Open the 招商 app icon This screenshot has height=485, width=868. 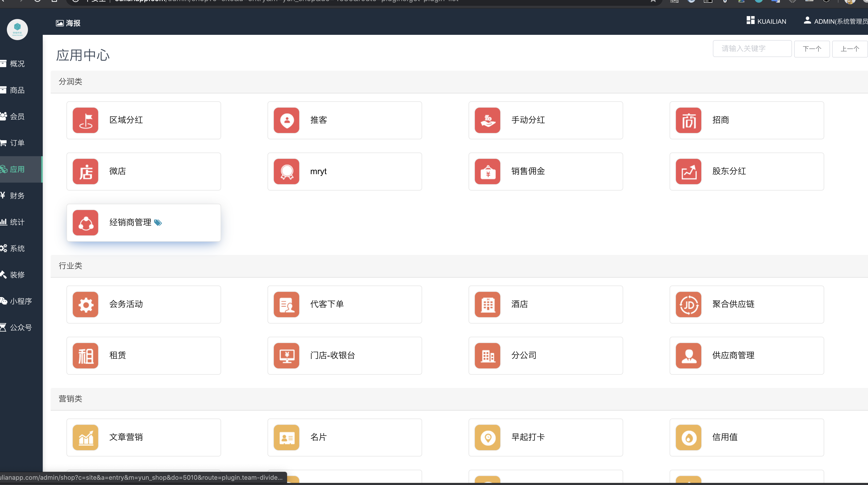688,120
